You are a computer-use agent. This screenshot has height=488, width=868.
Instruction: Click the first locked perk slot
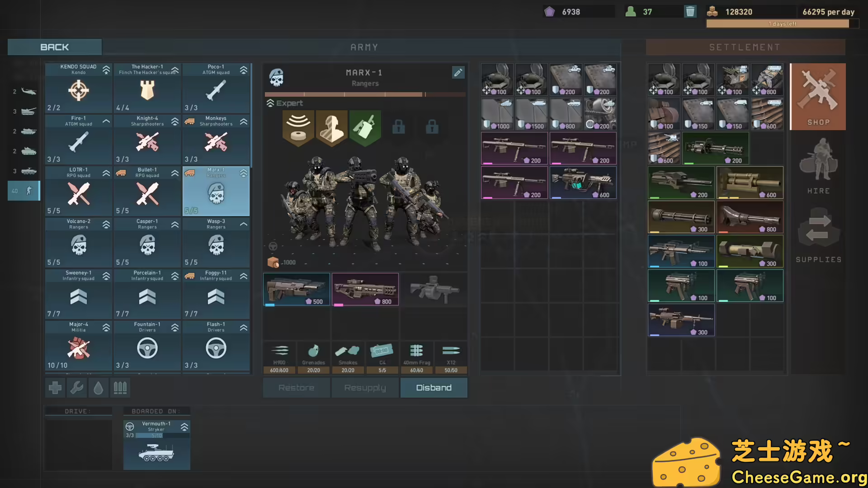click(398, 127)
